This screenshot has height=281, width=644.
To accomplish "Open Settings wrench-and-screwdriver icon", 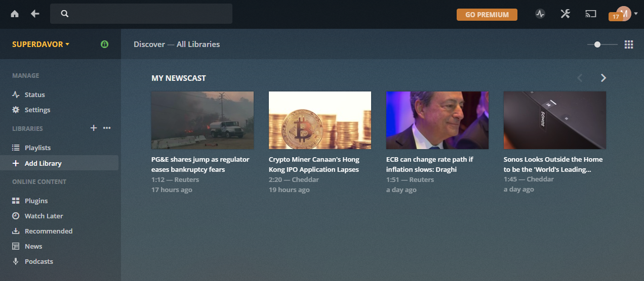I will click(566, 14).
